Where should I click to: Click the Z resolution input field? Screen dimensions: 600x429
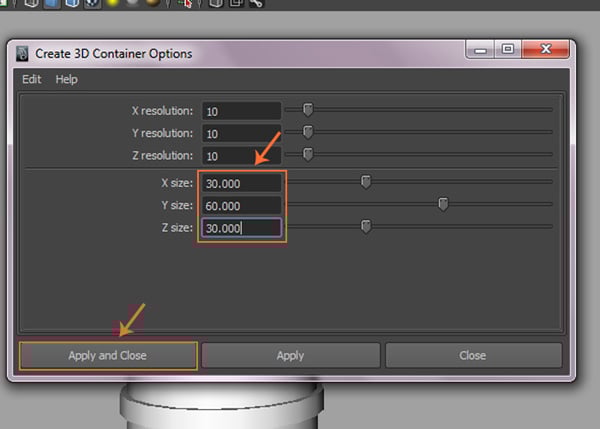point(241,156)
